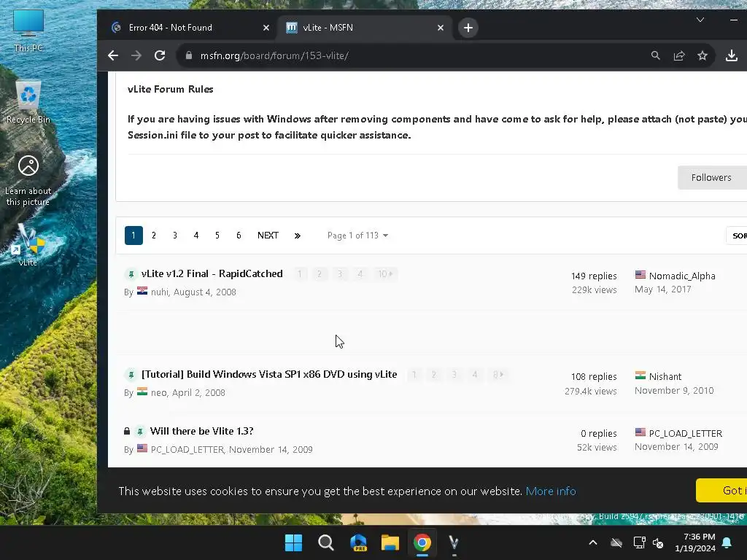Open a new browser tab
The height and width of the screenshot is (560, 747).
click(468, 28)
